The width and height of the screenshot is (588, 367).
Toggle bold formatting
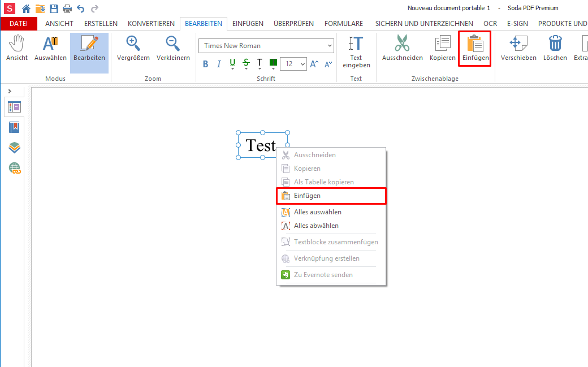(x=205, y=64)
